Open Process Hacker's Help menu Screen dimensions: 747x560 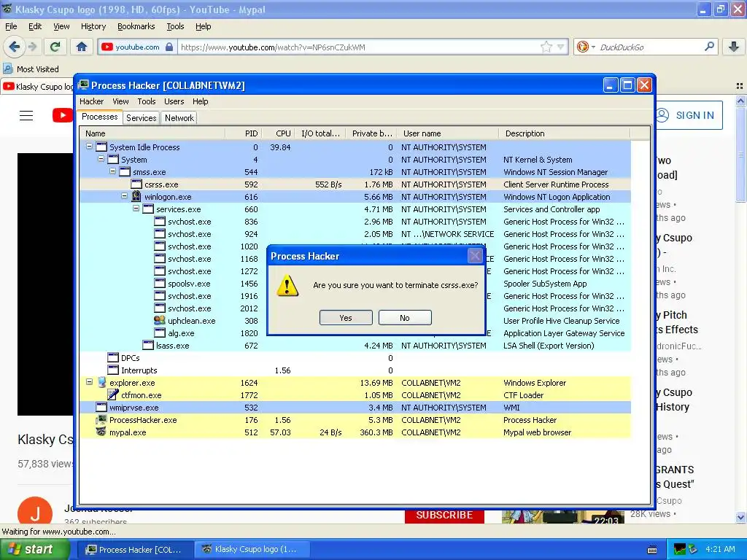pos(200,101)
